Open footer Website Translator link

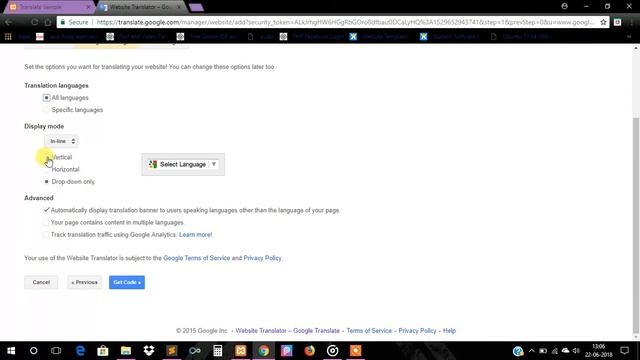[x=261, y=331]
